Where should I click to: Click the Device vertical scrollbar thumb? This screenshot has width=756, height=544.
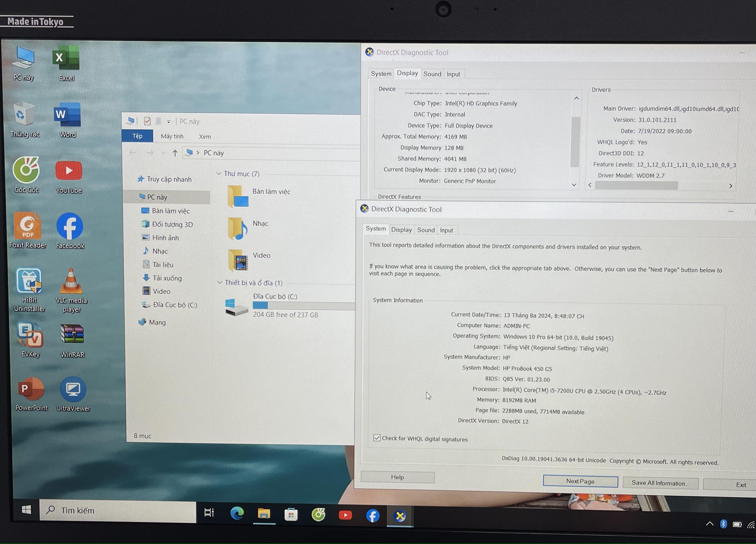(575, 142)
